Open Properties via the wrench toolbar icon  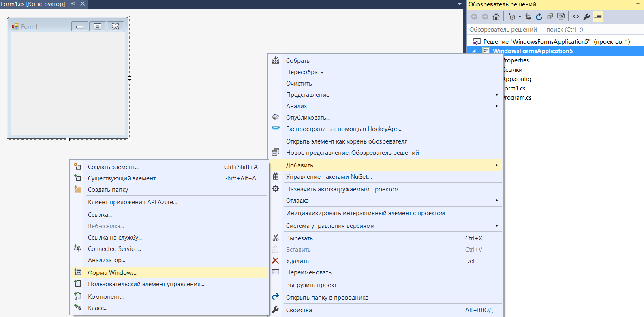(586, 17)
